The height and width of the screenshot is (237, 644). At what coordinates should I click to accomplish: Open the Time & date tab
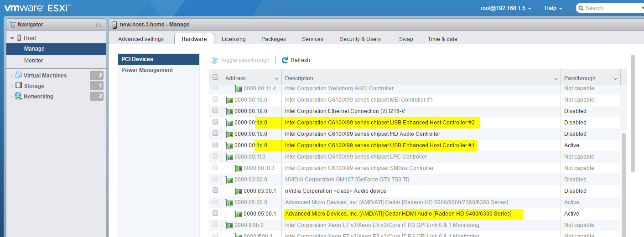[442, 39]
